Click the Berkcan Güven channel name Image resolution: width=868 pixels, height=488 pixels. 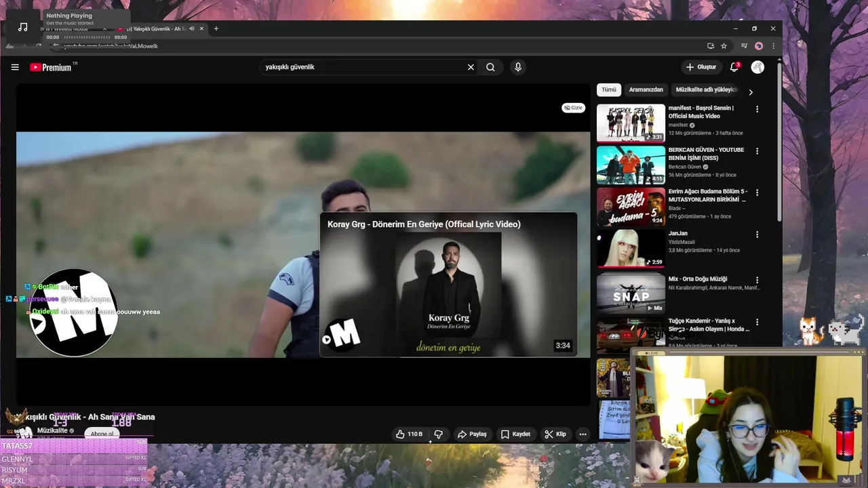685,167
